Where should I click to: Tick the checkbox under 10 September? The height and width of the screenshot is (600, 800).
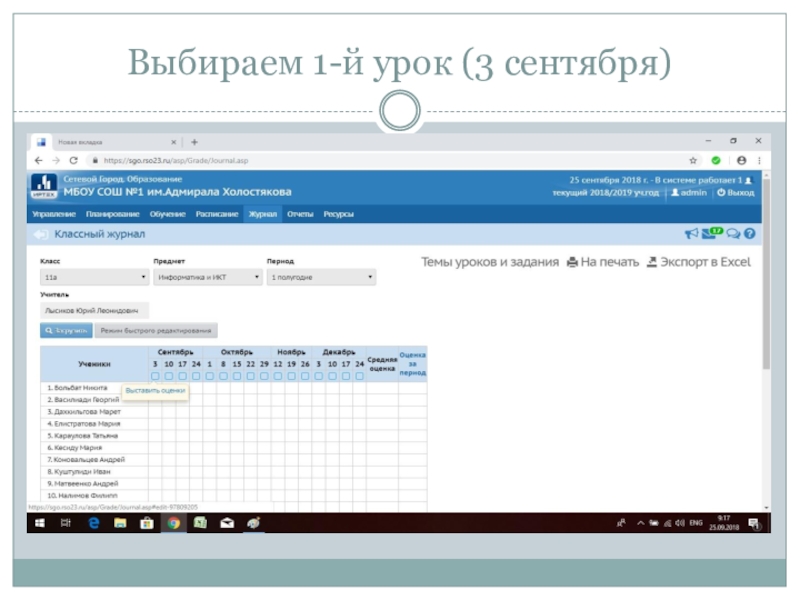(x=169, y=376)
